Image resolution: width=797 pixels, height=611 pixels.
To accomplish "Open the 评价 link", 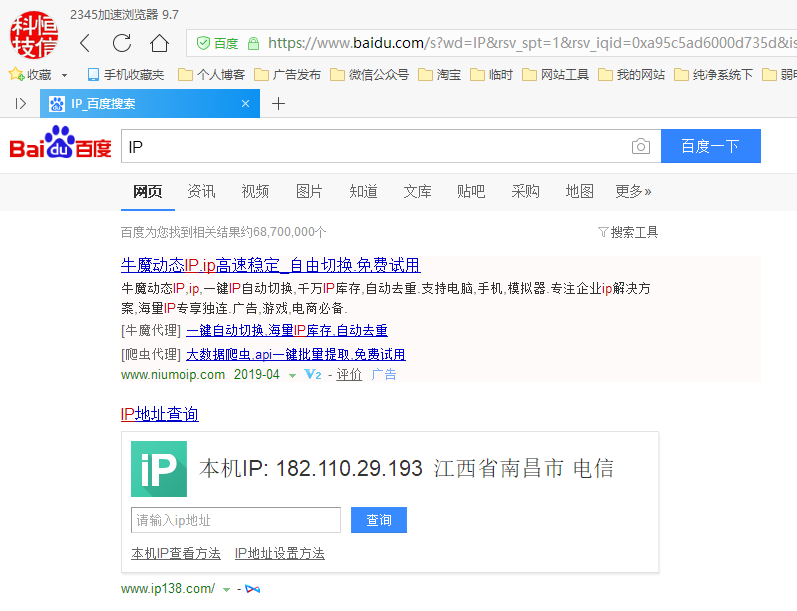I will (349, 375).
